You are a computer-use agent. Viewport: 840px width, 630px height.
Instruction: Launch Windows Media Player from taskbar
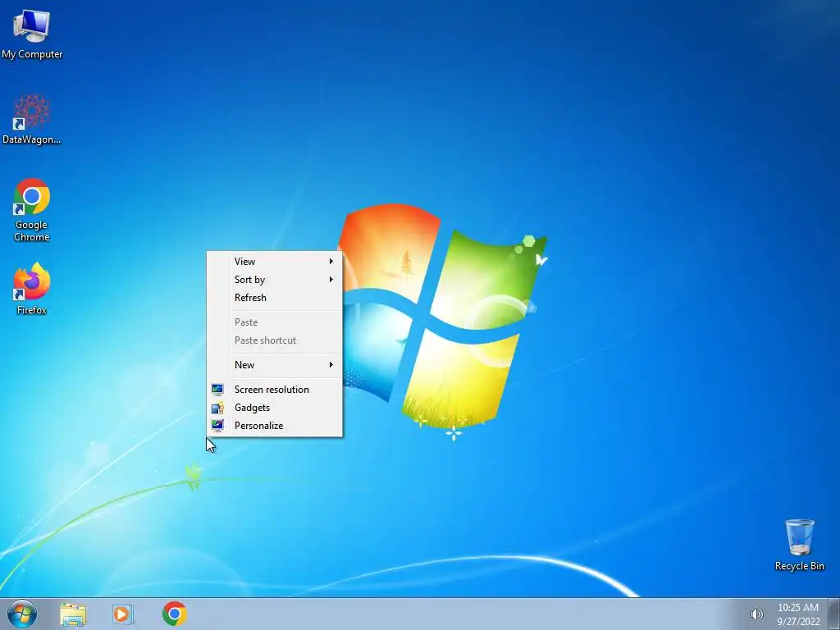(x=123, y=614)
